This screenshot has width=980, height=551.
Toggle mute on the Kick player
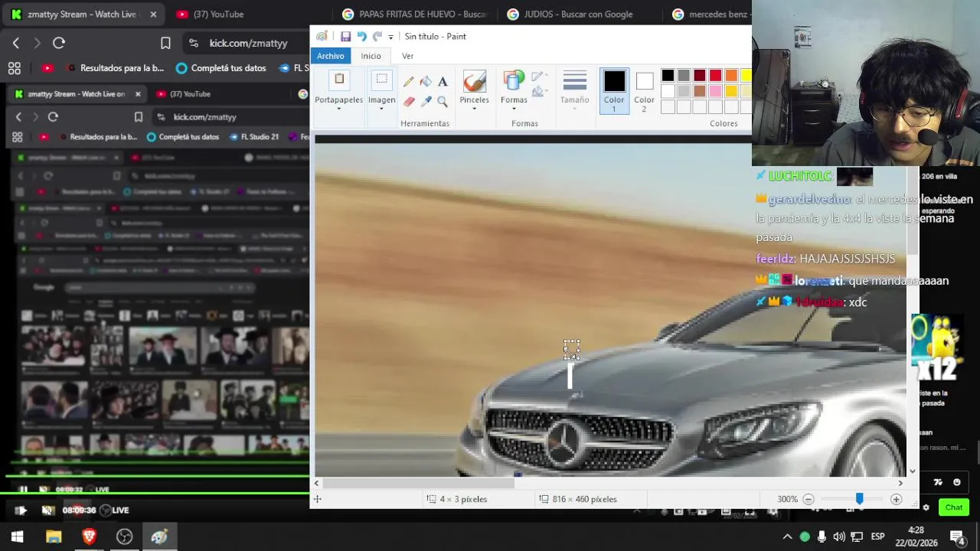click(47, 510)
